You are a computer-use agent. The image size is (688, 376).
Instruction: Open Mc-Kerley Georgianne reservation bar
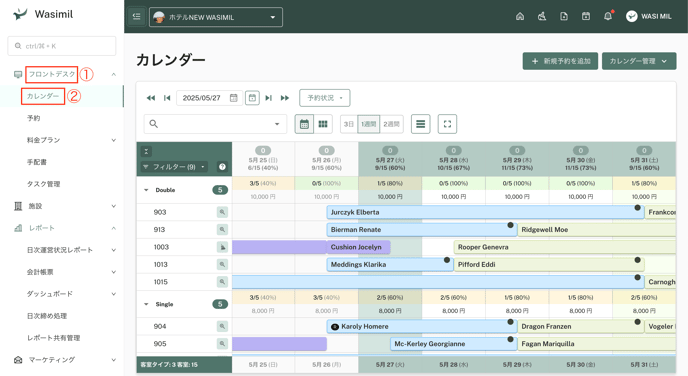click(453, 344)
